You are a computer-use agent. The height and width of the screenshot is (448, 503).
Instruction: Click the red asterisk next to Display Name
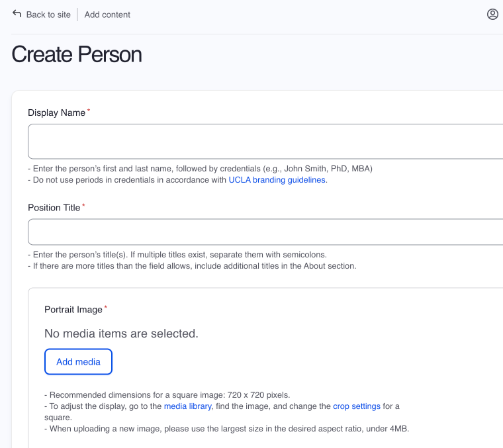(89, 111)
